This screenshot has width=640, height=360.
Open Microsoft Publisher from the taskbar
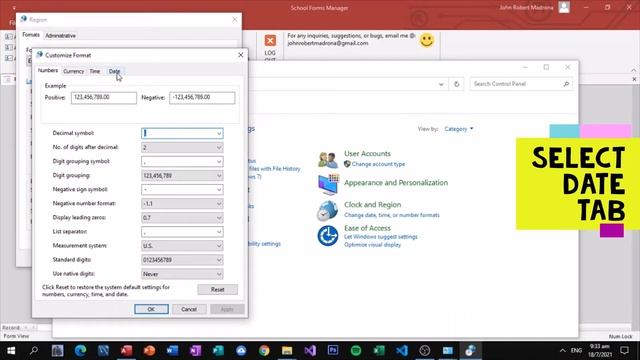[218, 350]
